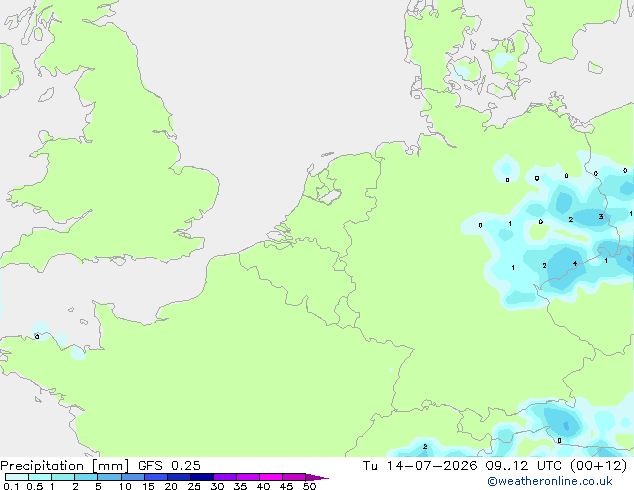
Task: Click the legend label '20'
Action: pos(171,486)
